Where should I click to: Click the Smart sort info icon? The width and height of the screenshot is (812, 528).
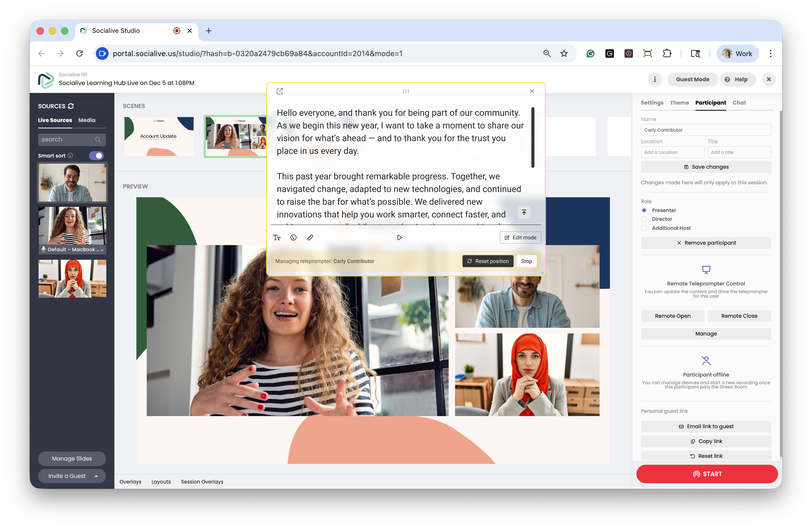tap(70, 155)
